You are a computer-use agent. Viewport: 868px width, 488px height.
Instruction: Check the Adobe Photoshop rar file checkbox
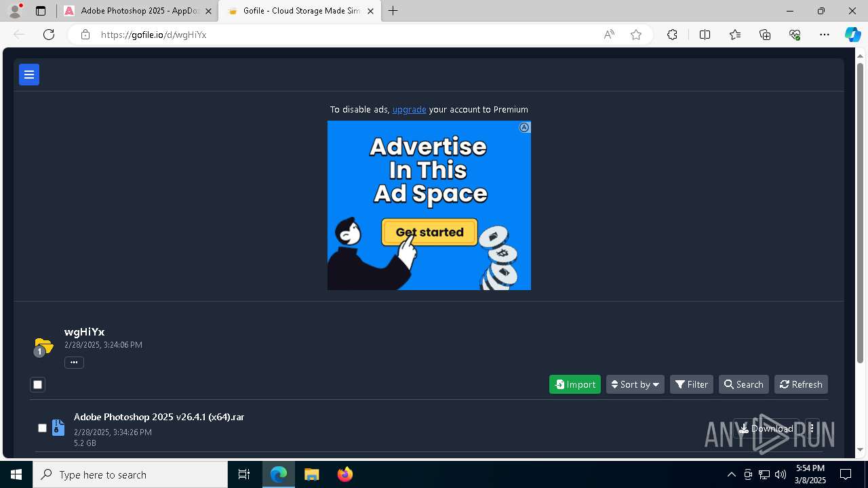pyautogui.click(x=42, y=428)
